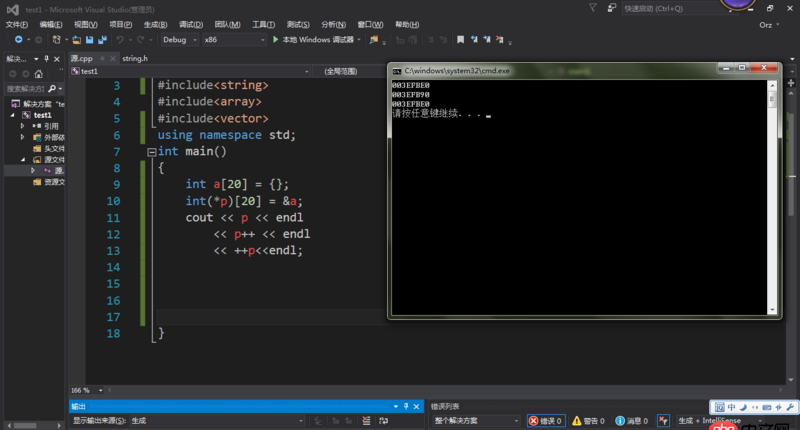This screenshot has width=800, height=430.
Task: Expand the 引用 references node
Action: 22,126
